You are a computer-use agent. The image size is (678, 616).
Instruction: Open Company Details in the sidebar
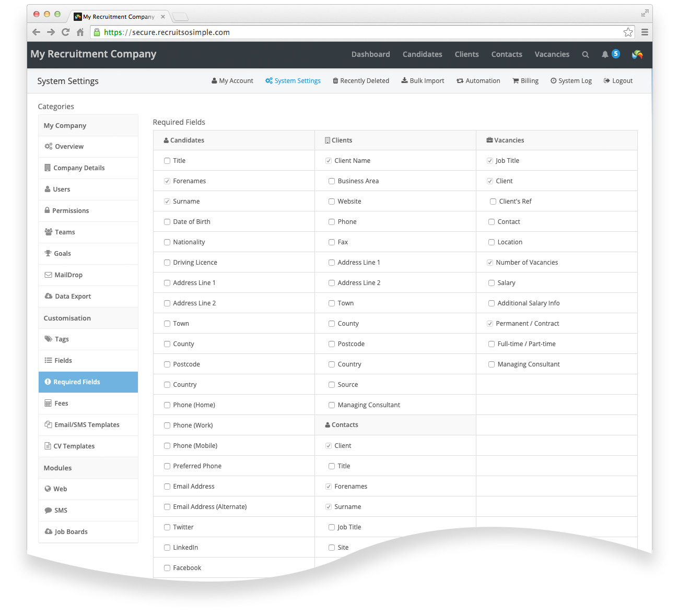tap(88, 168)
